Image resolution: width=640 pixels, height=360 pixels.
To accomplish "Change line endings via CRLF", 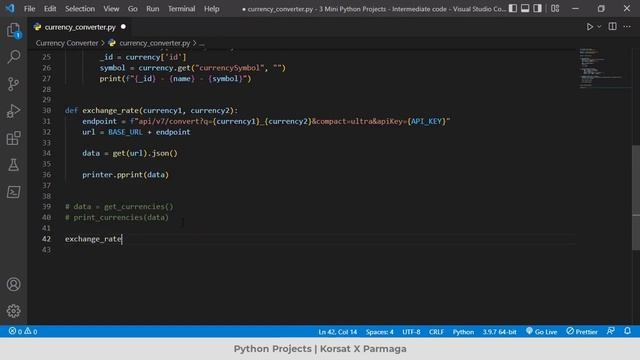I will tap(436, 332).
